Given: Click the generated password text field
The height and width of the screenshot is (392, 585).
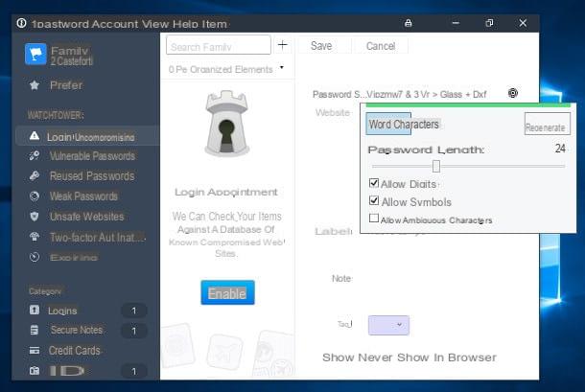Looking at the screenshot, I should click(427, 94).
